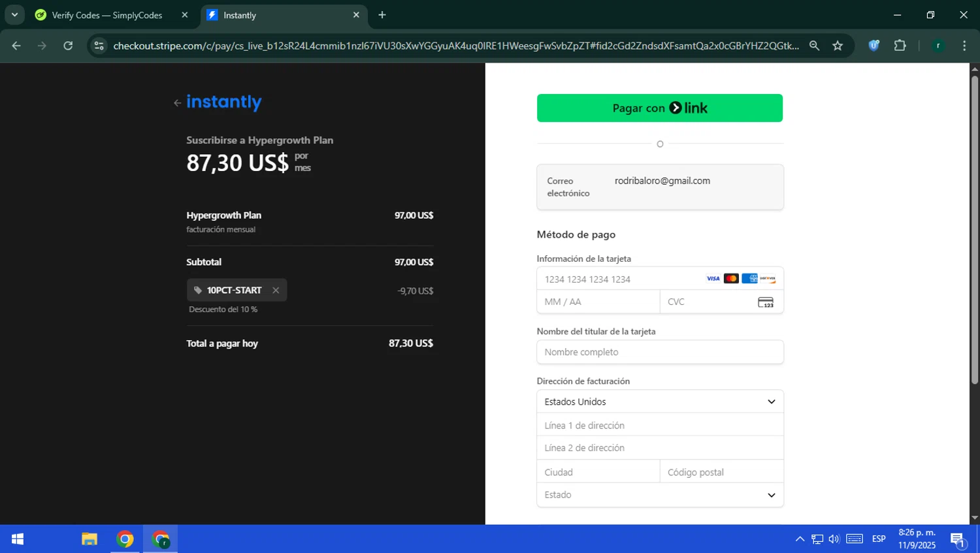Open the Estado dropdown
The height and width of the screenshot is (553, 980).
pos(660,495)
